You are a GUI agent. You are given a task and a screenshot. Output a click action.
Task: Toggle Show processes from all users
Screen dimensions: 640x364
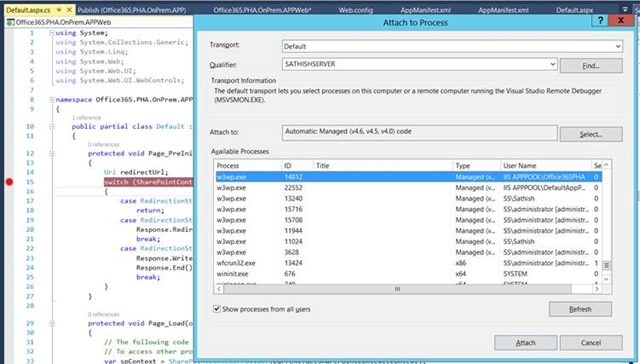click(x=217, y=309)
